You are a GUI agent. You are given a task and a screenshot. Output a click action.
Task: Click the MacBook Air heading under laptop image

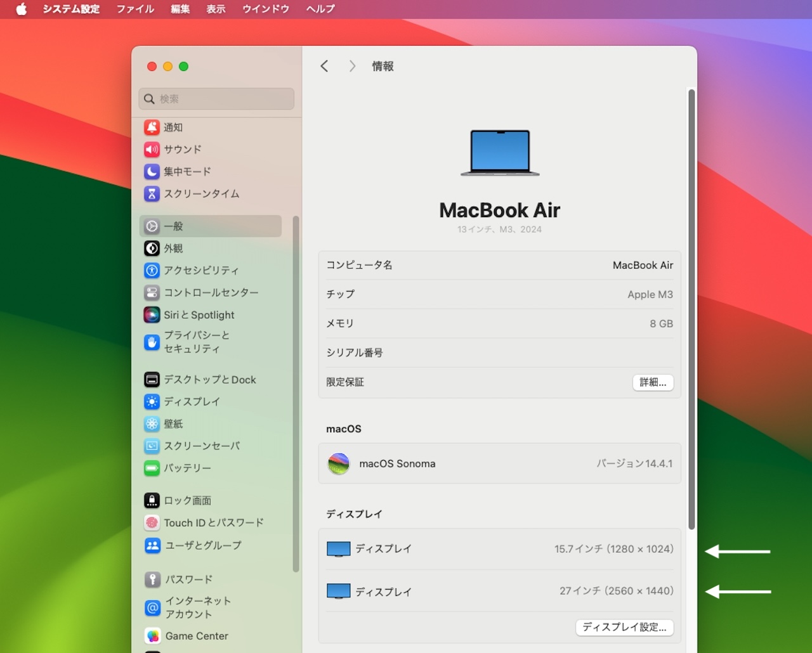pos(500,210)
